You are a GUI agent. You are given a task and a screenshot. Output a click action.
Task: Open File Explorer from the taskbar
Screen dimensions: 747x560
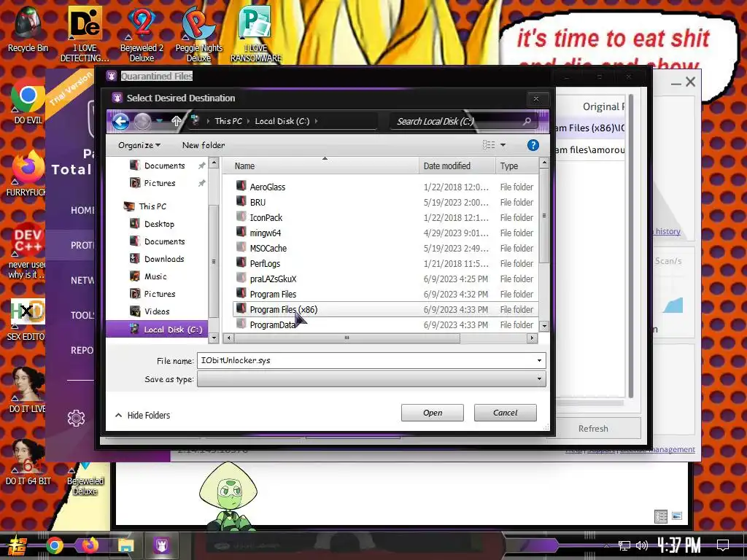pos(125,545)
